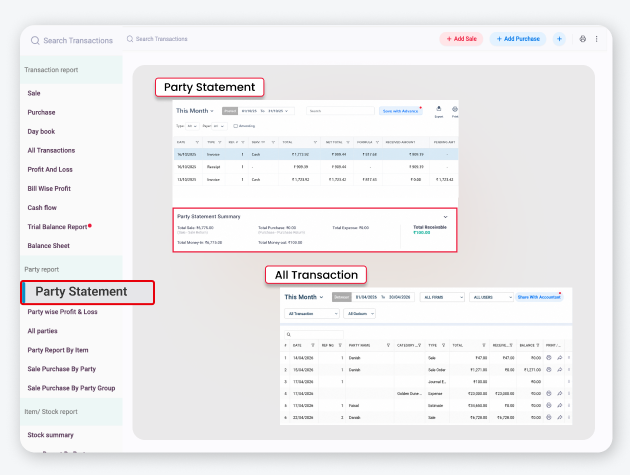The width and height of the screenshot is (630, 475).
Task: Open the Type dropdown in Party Statement panel
Action: click(192, 126)
